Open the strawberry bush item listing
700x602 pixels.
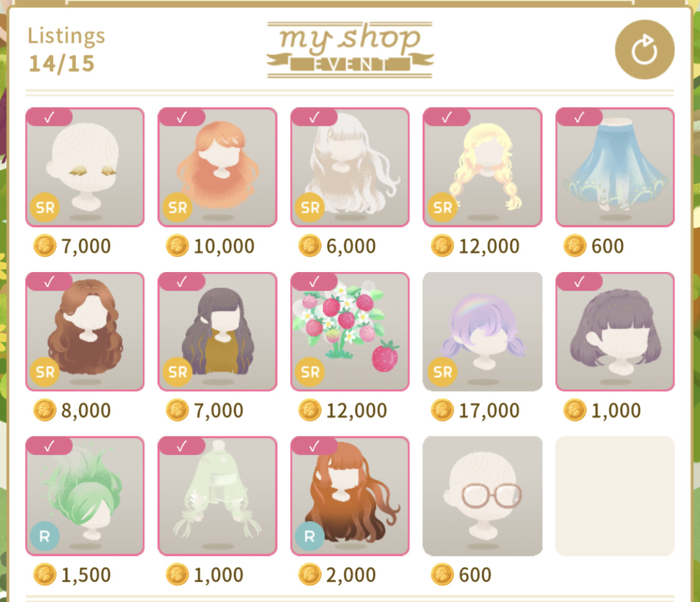(350, 331)
